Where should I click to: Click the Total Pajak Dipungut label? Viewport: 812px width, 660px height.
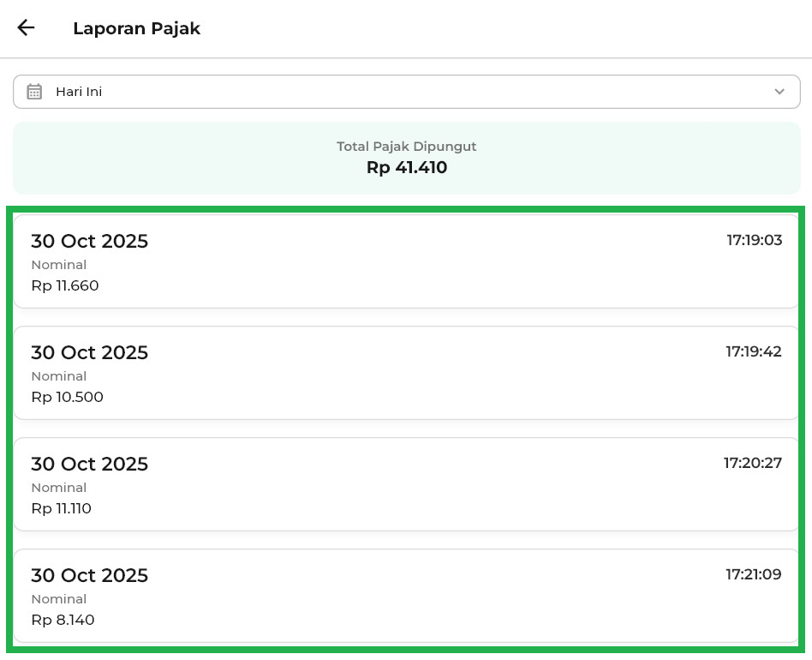pos(406,147)
